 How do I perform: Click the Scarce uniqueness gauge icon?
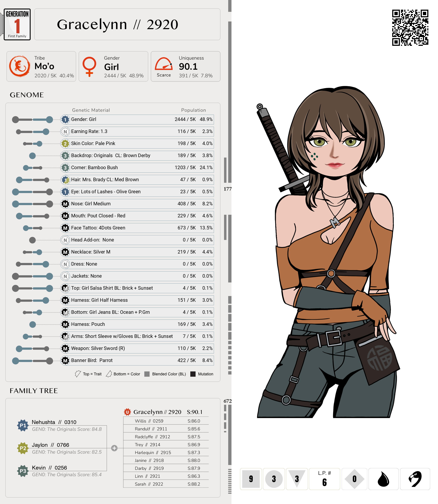[164, 64]
